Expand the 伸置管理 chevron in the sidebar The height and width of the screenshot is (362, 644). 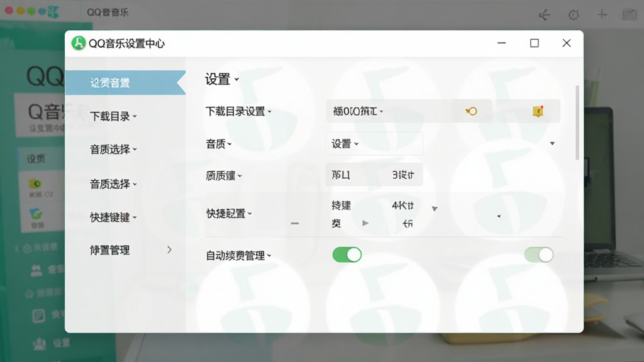(169, 250)
